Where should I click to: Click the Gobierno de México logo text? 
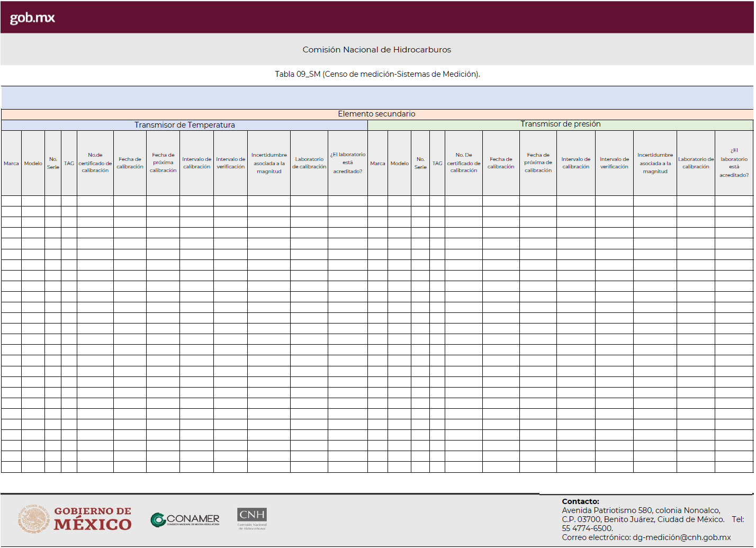93,519
